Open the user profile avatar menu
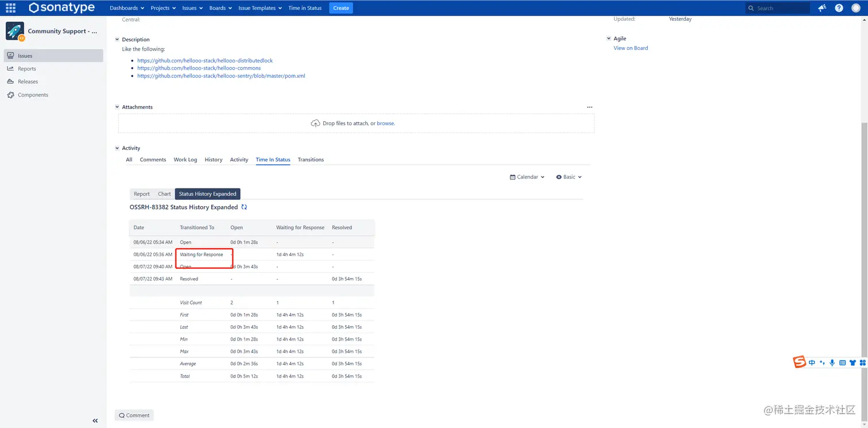 pyautogui.click(x=855, y=8)
